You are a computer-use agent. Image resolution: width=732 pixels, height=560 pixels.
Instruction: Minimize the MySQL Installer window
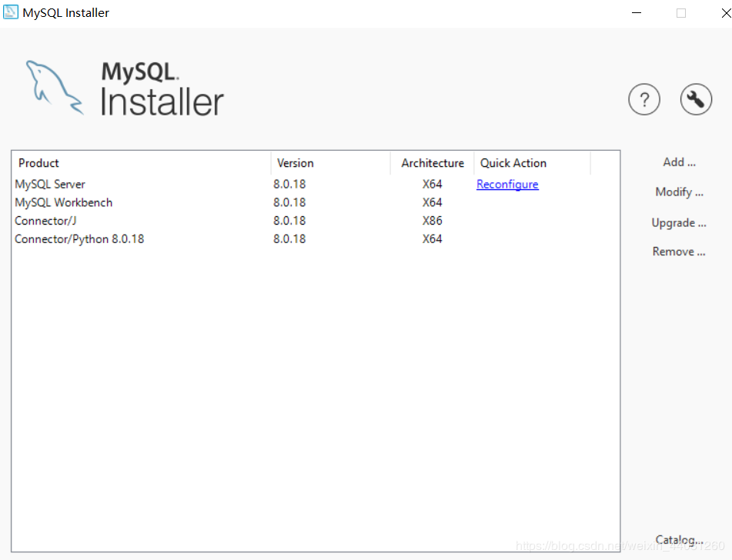click(636, 12)
